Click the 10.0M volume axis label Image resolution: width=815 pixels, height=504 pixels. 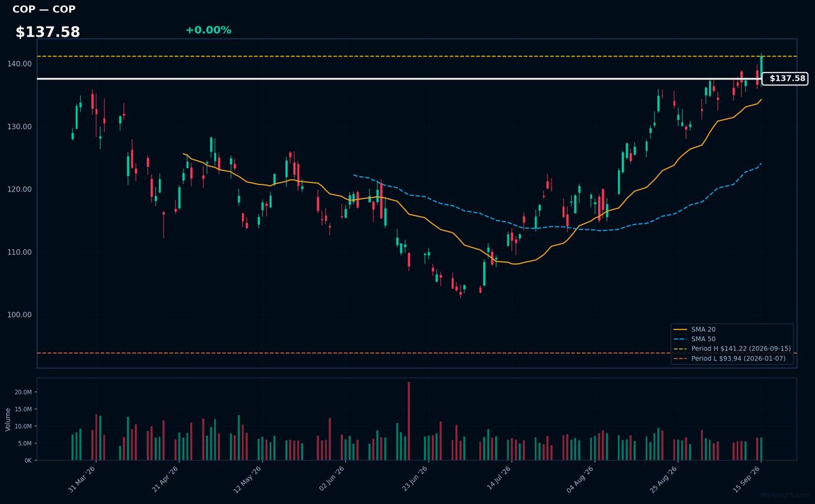point(22,427)
